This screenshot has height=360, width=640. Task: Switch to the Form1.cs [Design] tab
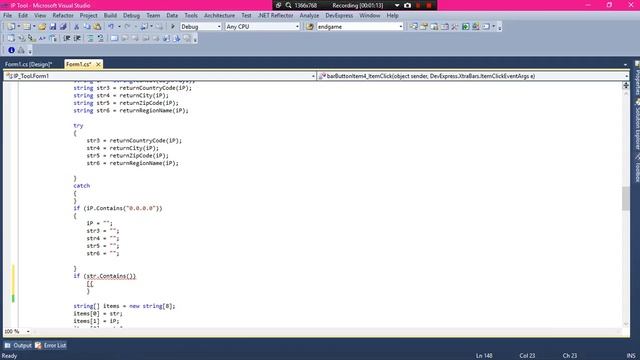(x=29, y=64)
